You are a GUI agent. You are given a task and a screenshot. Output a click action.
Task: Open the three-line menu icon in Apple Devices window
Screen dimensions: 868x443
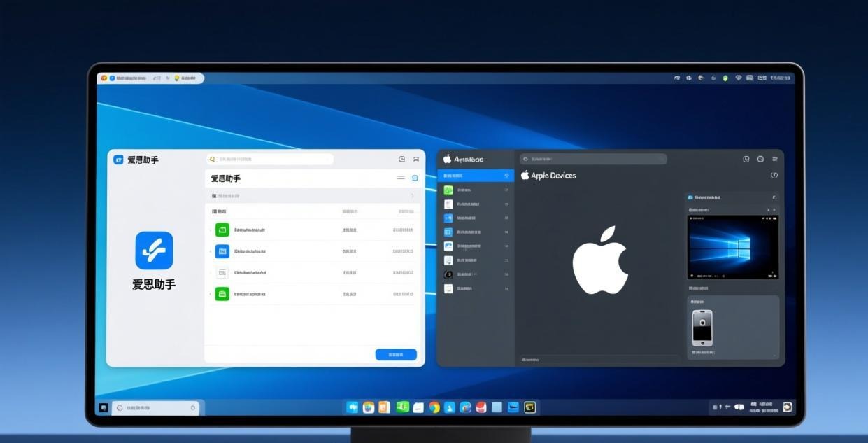tap(774, 159)
